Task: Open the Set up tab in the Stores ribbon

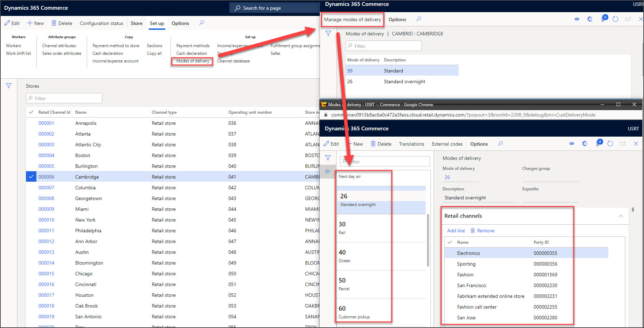Action: (x=157, y=23)
